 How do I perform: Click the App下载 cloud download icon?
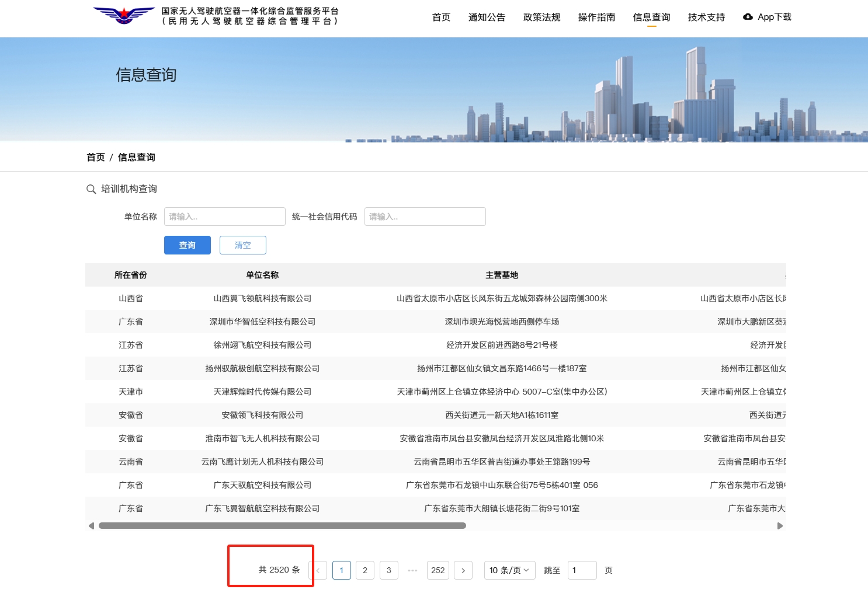(748, 17)
